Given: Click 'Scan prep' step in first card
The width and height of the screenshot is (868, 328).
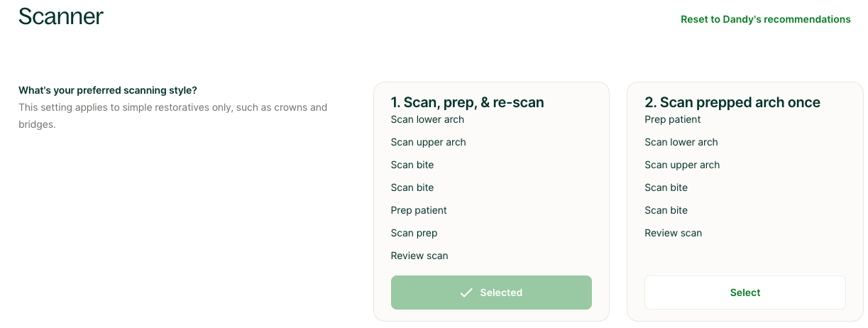Looking at the screenshot, I should (414, 233).
